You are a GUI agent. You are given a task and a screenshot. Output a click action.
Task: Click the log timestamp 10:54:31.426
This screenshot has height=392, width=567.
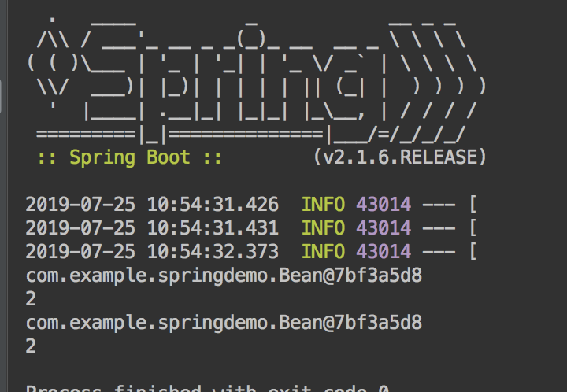pos(213,205)
